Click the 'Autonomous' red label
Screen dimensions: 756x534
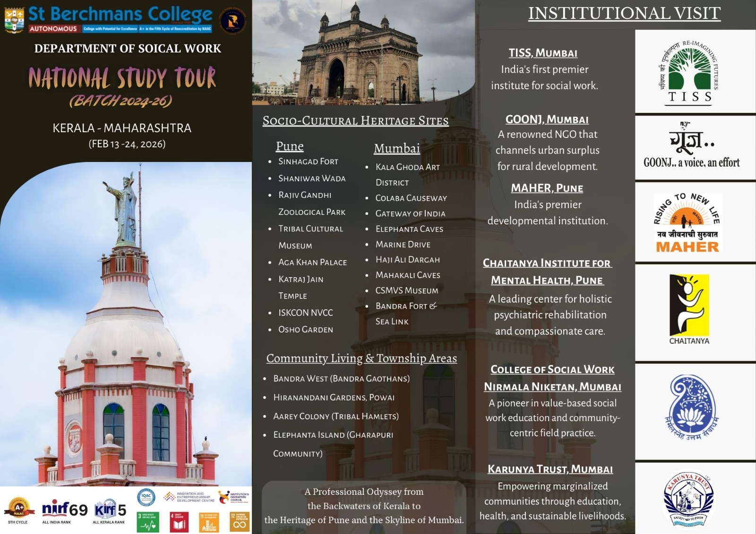(x=53, y=29)
